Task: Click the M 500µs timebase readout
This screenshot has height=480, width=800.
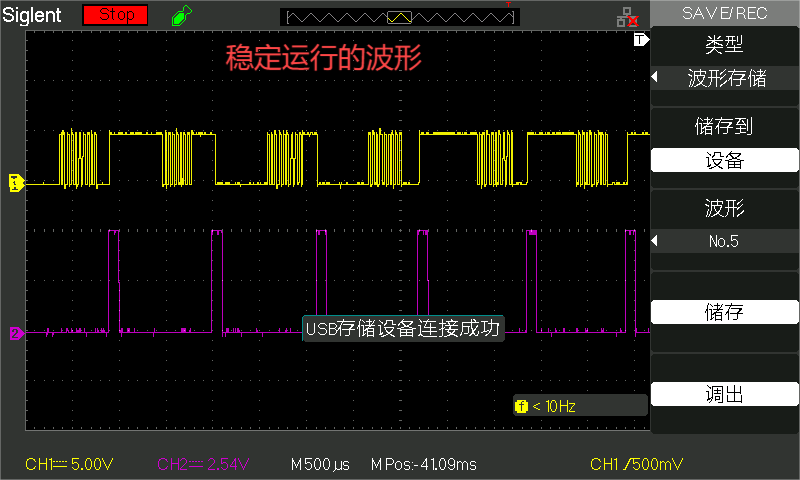Action: pos(320,465)
